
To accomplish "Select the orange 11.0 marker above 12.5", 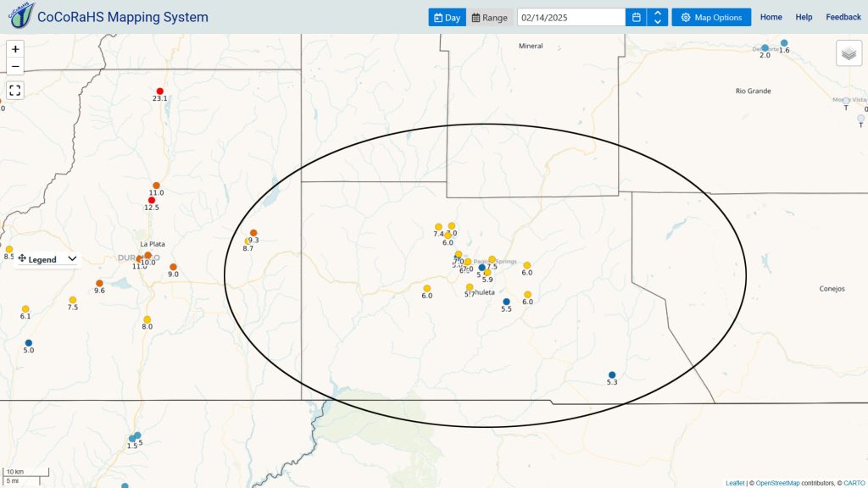I will pos(156,186).
